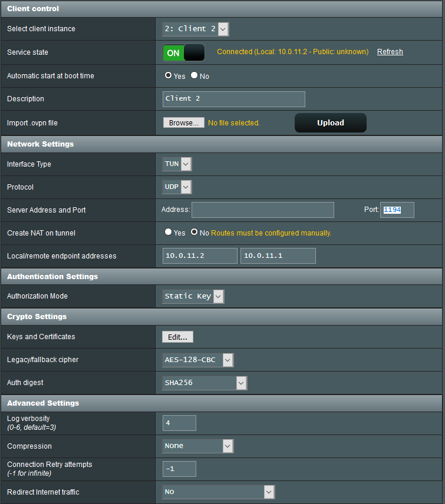Open the Authorization Mode dropdown

193,296
